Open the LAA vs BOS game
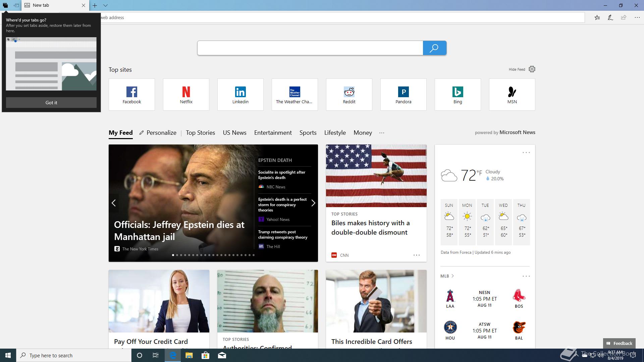The image size is (644, 362). pyautogui.click(x=485, y=299)
